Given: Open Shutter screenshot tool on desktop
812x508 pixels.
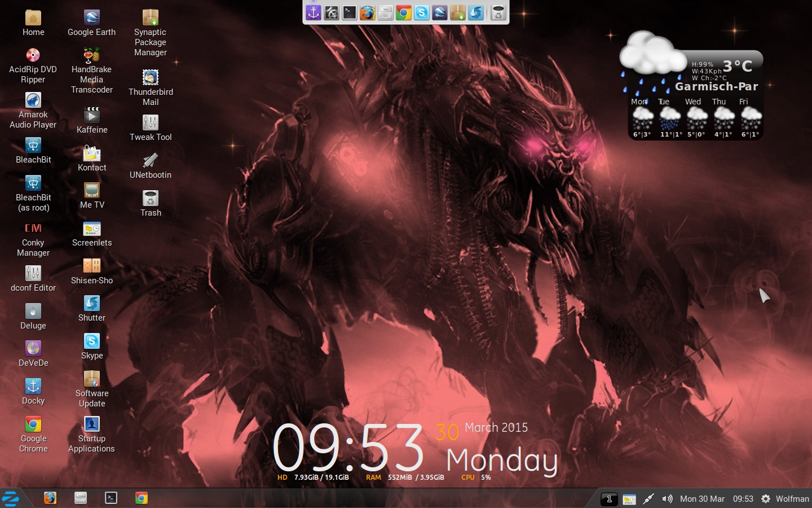Looking at the screenshot, I should (92, 308).
